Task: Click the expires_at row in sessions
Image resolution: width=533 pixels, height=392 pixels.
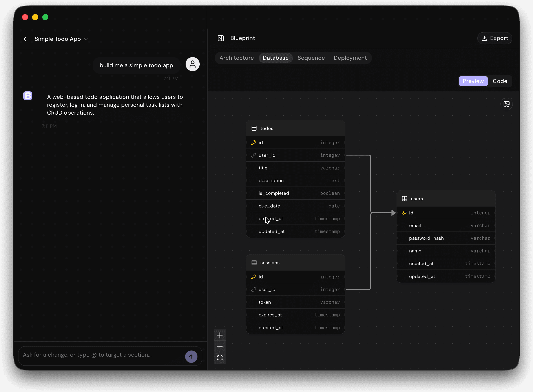Action: [x=295, y=315]
